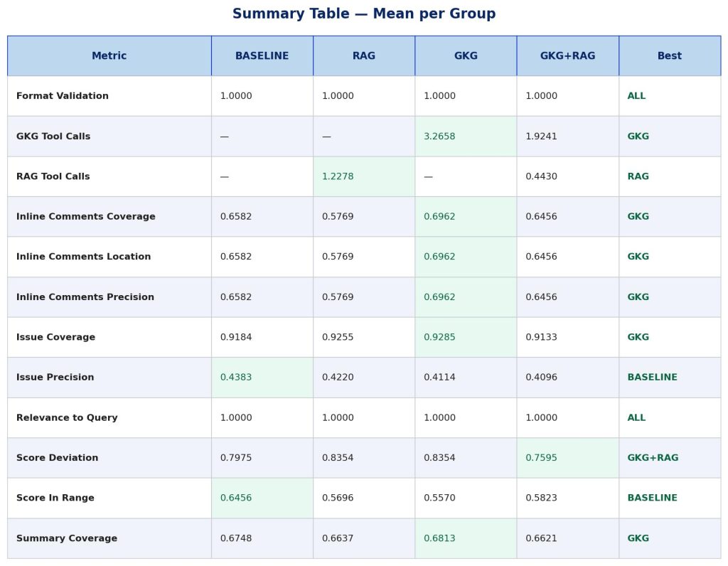Image resolution: width=728 pixels, height=566 pixels.
Task: Select highlighted 0.7595 Score Deviation value
Action: [541, 458]
